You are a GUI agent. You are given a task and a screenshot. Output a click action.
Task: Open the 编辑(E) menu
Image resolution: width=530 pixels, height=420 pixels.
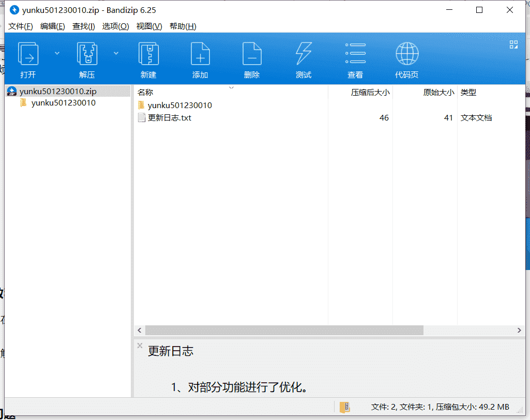[52, 26]
